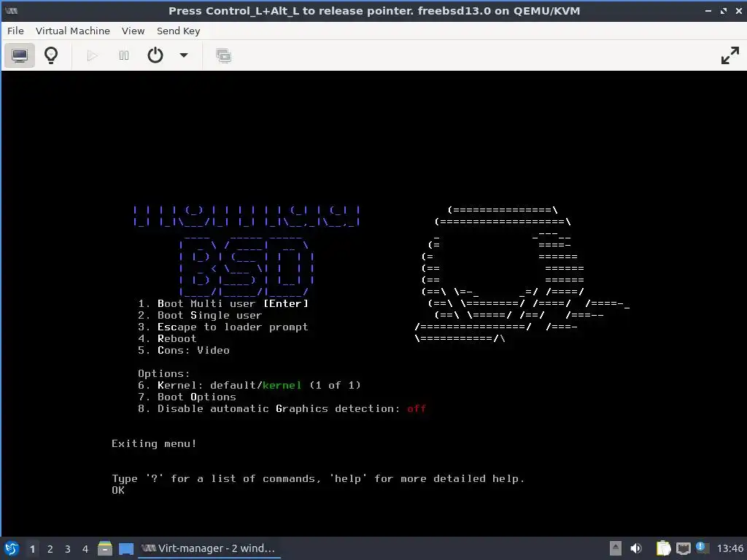Pause the virtual machine

point(124,55)
